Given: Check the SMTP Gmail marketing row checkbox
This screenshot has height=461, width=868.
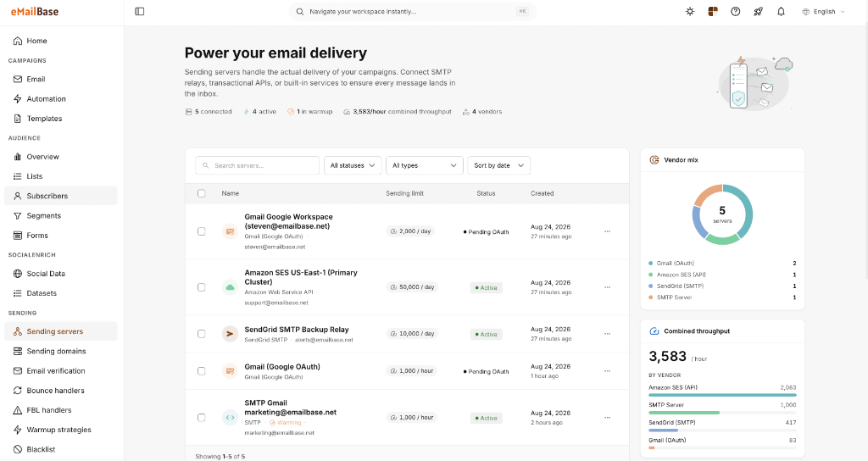Looking at the screenshot, I should tap(202, 417).
